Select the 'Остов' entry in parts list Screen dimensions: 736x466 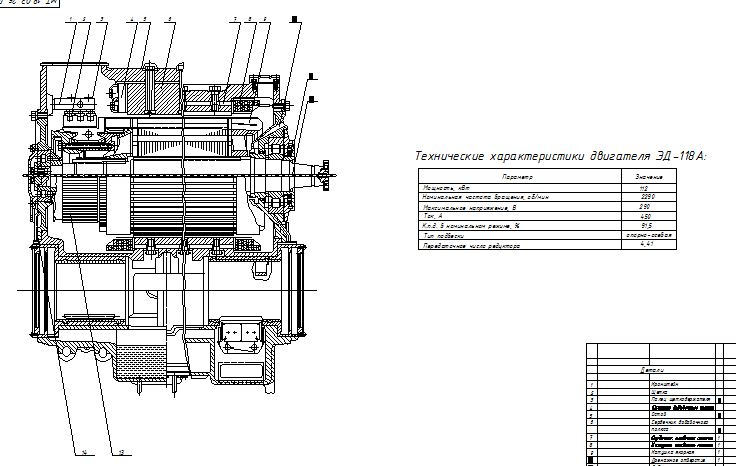click(659, 414)
